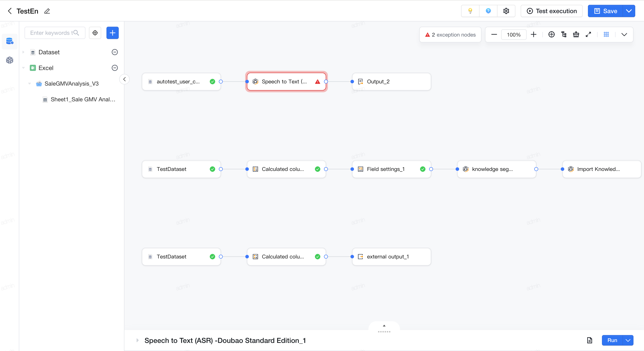The width and height of the screenshot is (644, 351).
Task: Expand the Dataset tree node arrow
Action: point(23,52)
